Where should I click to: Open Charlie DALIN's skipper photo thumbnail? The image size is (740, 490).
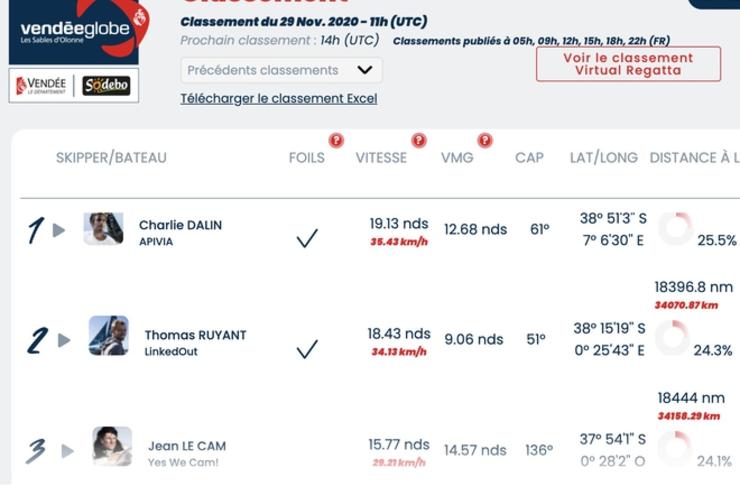(x=103, y=229)
